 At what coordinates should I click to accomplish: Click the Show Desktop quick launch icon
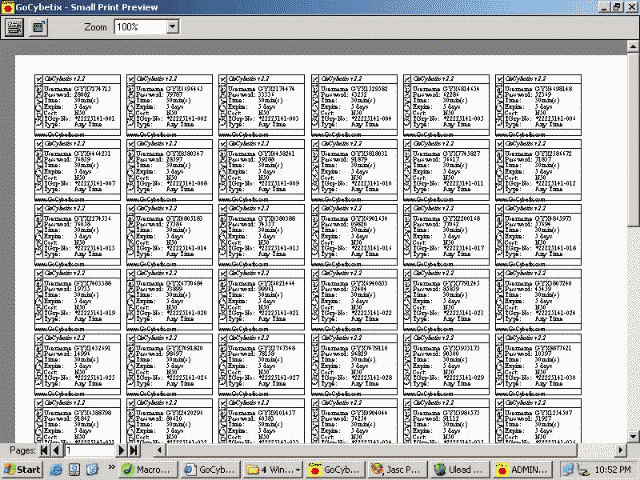point(74,470)
